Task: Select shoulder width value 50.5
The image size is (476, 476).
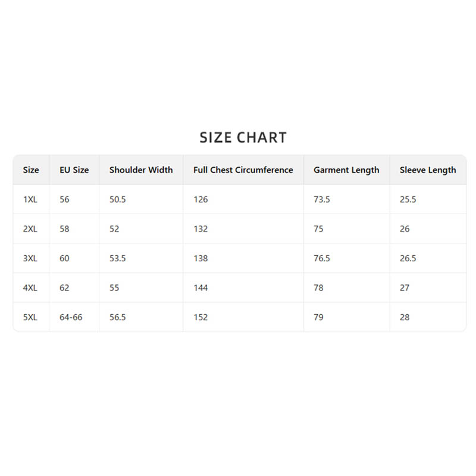Action: click(x=118, y=199)
